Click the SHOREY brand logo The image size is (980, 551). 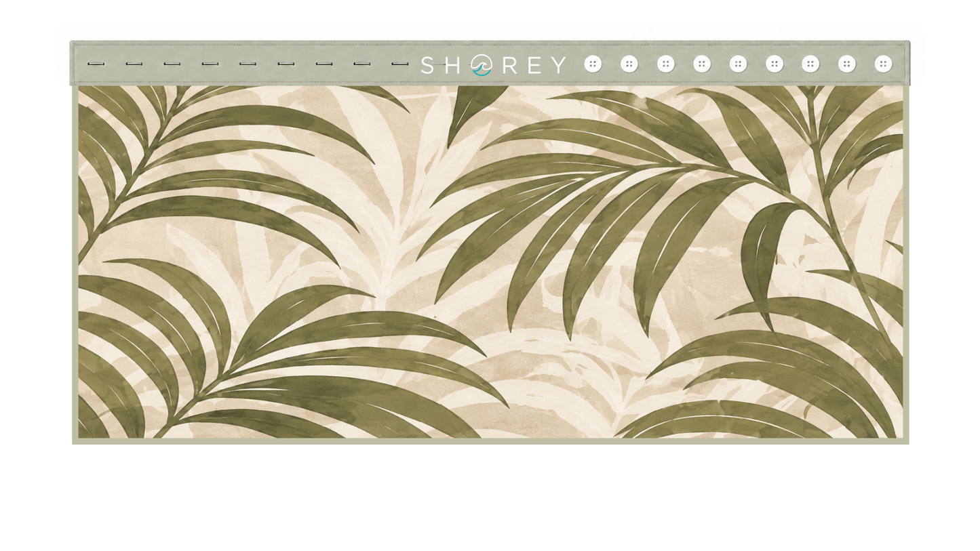(493, 65)
